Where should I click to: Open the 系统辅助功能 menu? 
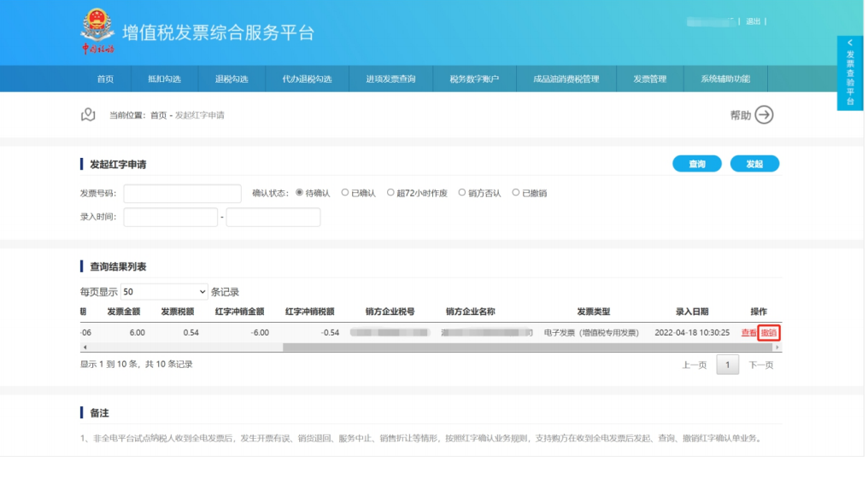click(725, 79)
